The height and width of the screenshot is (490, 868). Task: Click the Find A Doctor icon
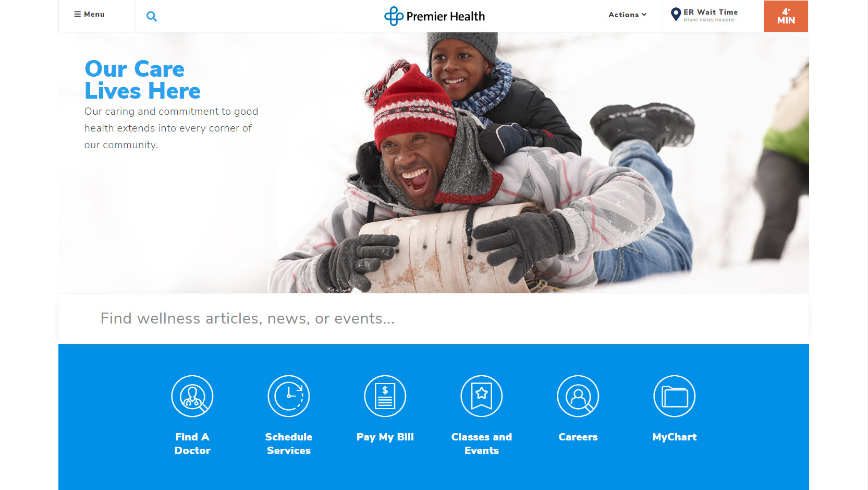192,396
